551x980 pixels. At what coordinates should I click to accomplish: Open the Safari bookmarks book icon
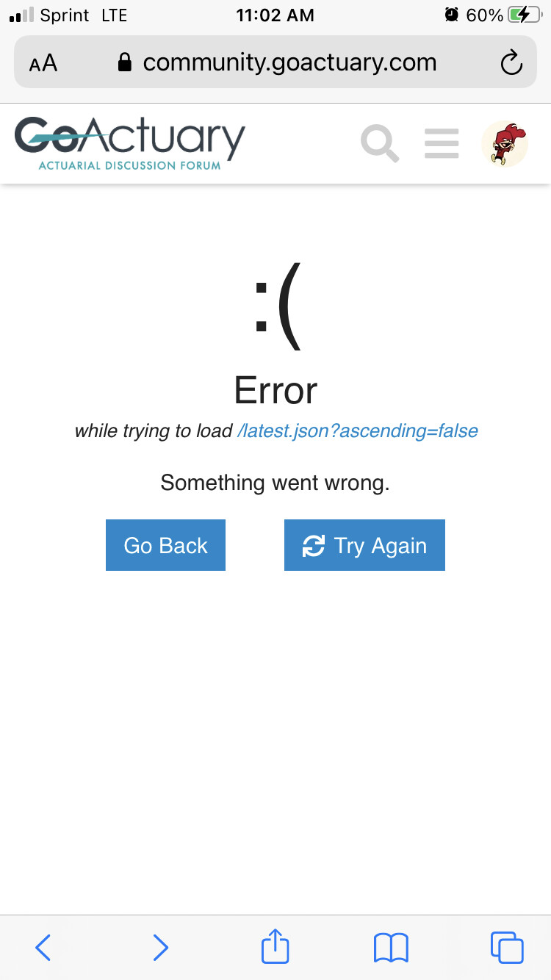[x=391, y=948]
